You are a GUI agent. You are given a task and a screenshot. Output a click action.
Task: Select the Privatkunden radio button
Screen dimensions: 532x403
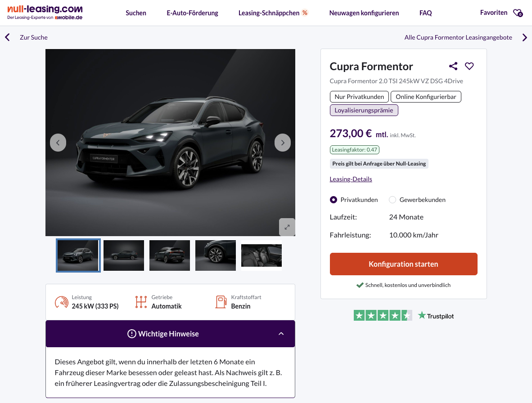[x=334, y=200]
